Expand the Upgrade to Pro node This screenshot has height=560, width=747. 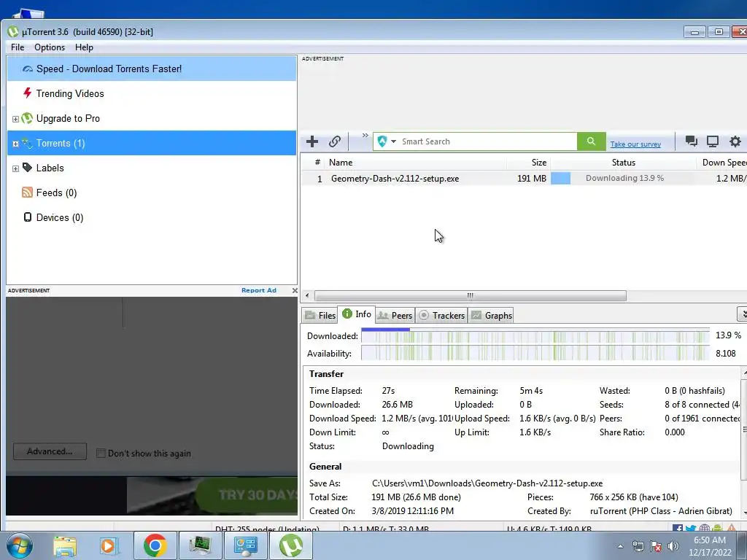[x=15, y=119]
